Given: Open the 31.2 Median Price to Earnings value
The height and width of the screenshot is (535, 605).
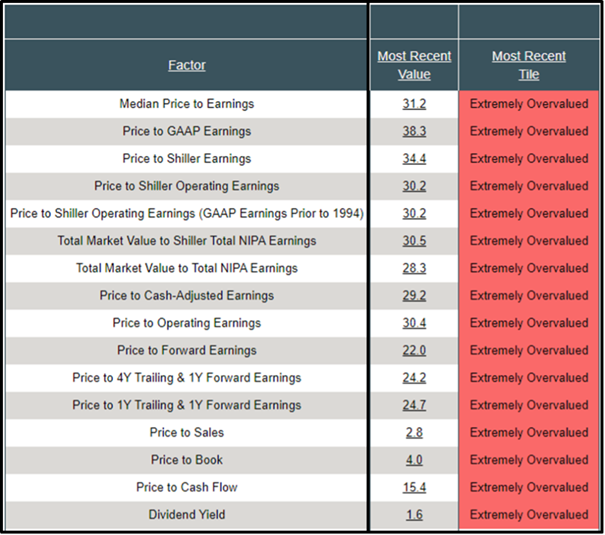Looking at the screenshot, I should coord(414,104).
